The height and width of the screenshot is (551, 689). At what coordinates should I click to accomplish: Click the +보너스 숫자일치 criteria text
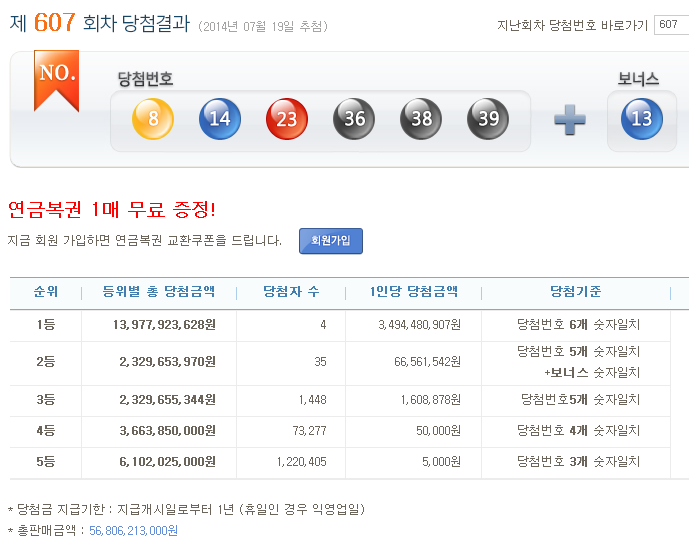point(592,373)
